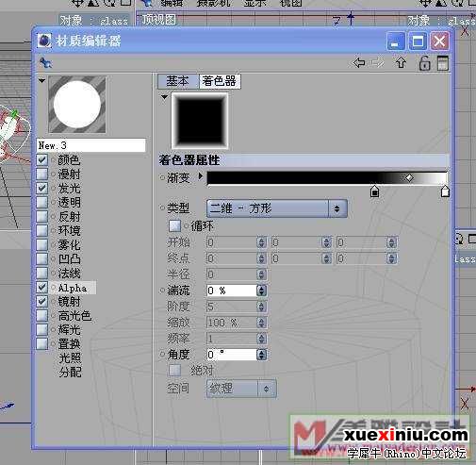Image resolution: width=476 pixels, height=465 pixels.
Task: Select the 光照 entry in channel list
Action: tap(70, 357)
